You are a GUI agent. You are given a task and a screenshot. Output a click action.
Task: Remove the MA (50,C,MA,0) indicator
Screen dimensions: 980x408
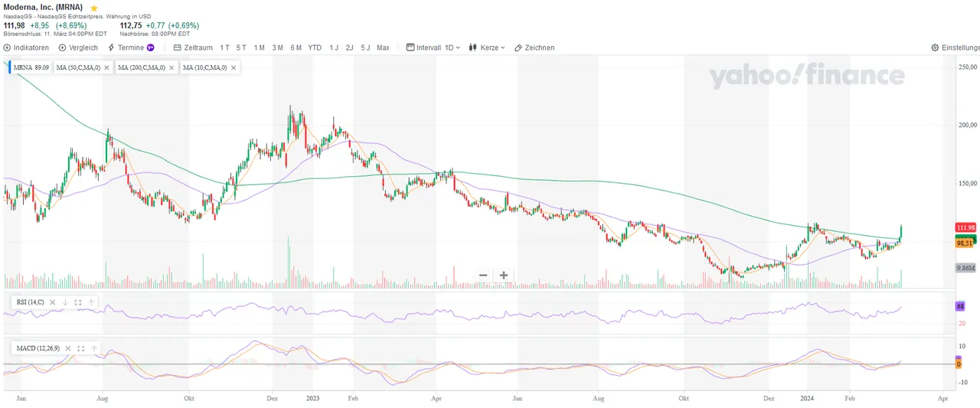107,67
